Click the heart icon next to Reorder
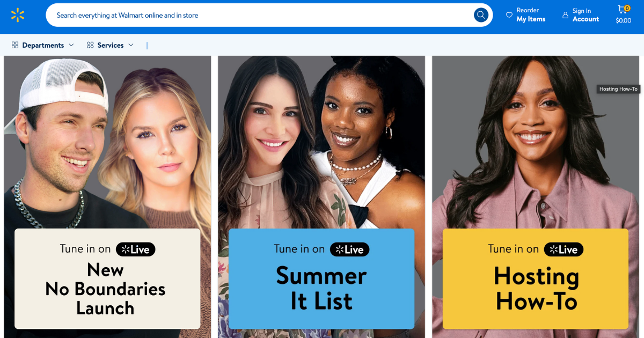The height and width of the screenshot is (338, 644). (509, 15)
